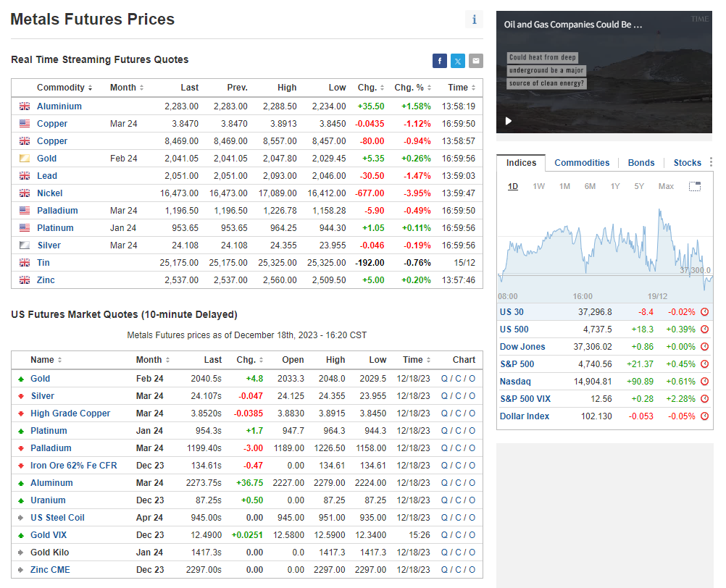Switch to the Commodities tab
726x588 pixels.
coord(582,163)
